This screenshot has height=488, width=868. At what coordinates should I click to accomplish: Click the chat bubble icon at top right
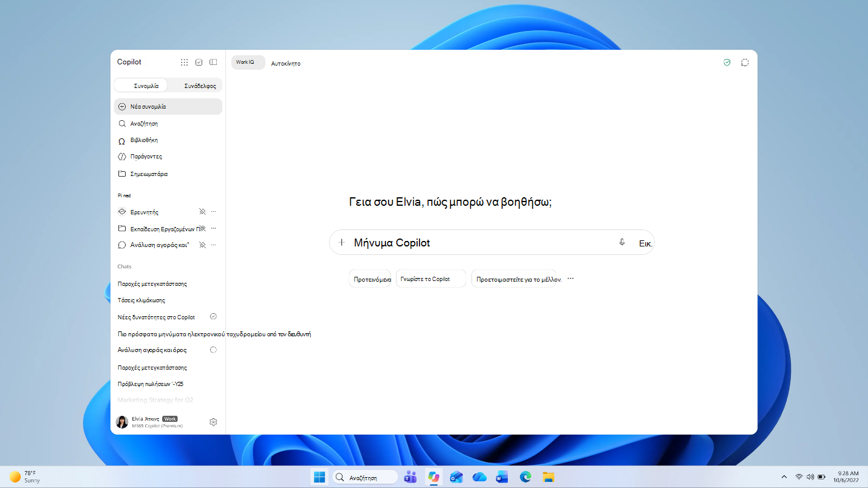[x=745, y=63]
